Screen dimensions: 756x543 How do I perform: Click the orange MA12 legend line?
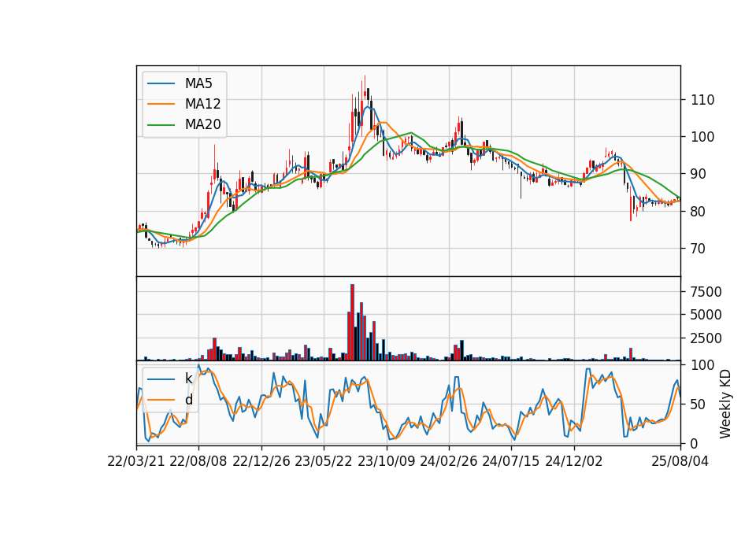pyautogui.click(x=161, y=104)
